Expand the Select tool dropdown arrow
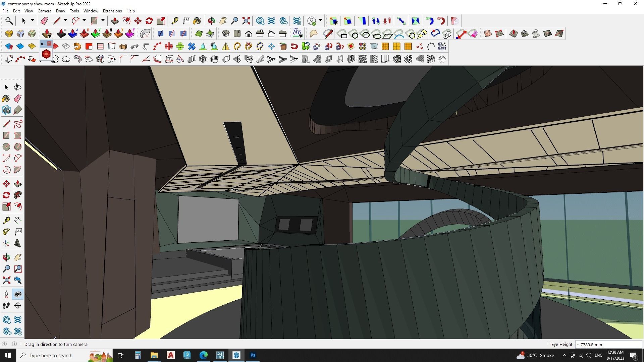Screen dimensions: 644x362 (33, 20)
